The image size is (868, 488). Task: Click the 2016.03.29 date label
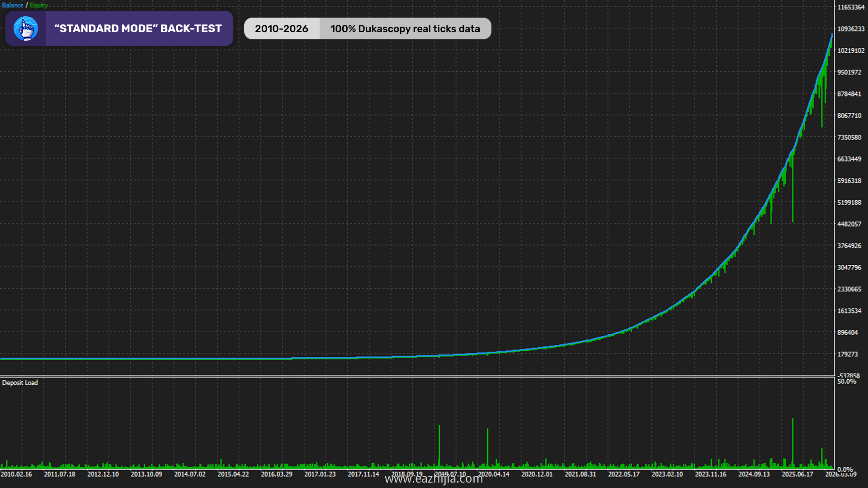click(x=277, y=474)
